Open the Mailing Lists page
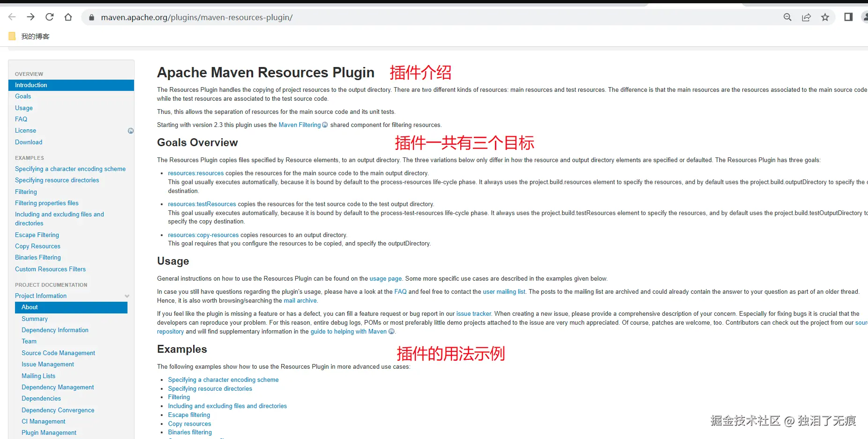Image resolution: width=868 pixels, height=439 pixels. [x=38, y=376]
